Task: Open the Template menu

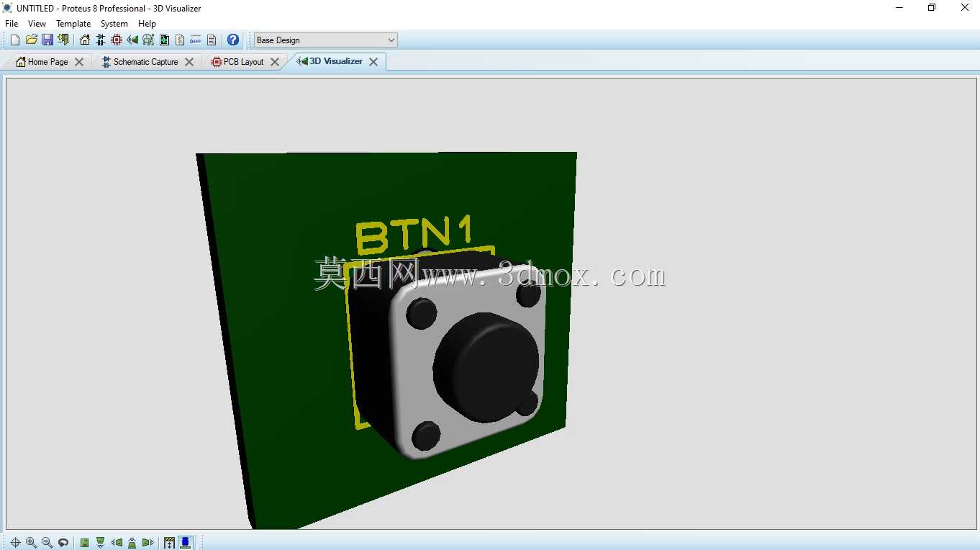Action: (73, 24)
